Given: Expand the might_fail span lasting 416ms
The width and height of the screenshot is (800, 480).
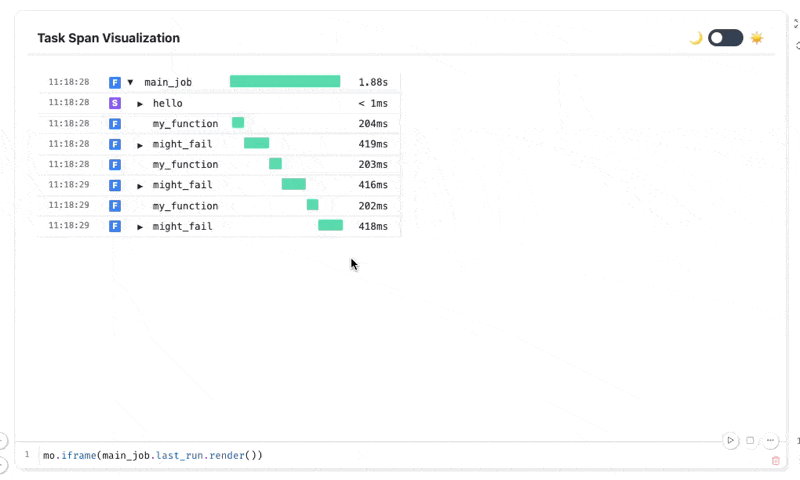Looking at the screenshot, I should pyautogui.click(x=140, y=185).
